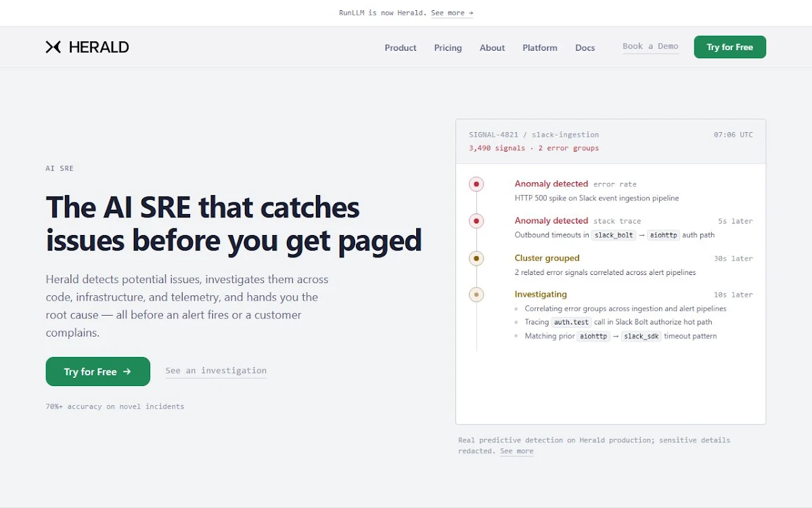Click the 70%+ accuracy on novel incidents text
The image size is (812, 508).
coord(115,406)
